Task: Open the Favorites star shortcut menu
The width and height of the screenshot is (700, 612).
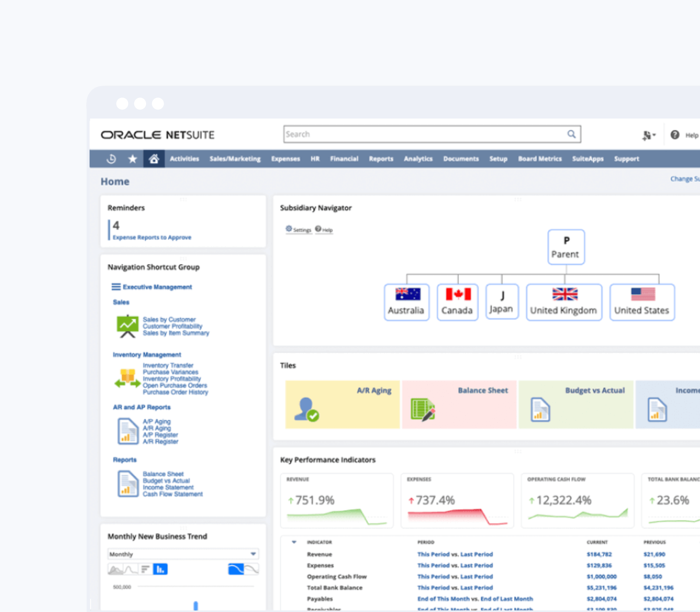Action: [133, 159]
